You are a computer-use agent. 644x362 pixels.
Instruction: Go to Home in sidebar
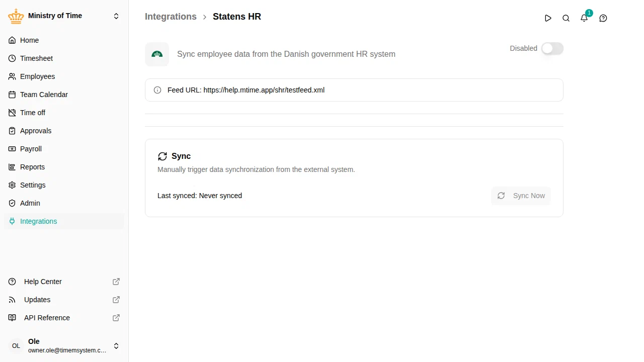(x=64, y=40)
